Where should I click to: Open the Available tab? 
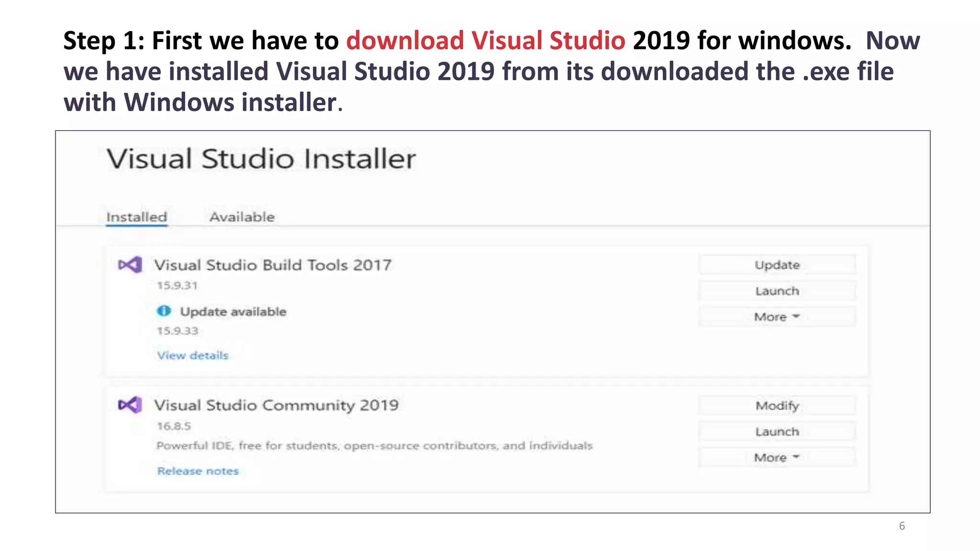pos(242,217)
